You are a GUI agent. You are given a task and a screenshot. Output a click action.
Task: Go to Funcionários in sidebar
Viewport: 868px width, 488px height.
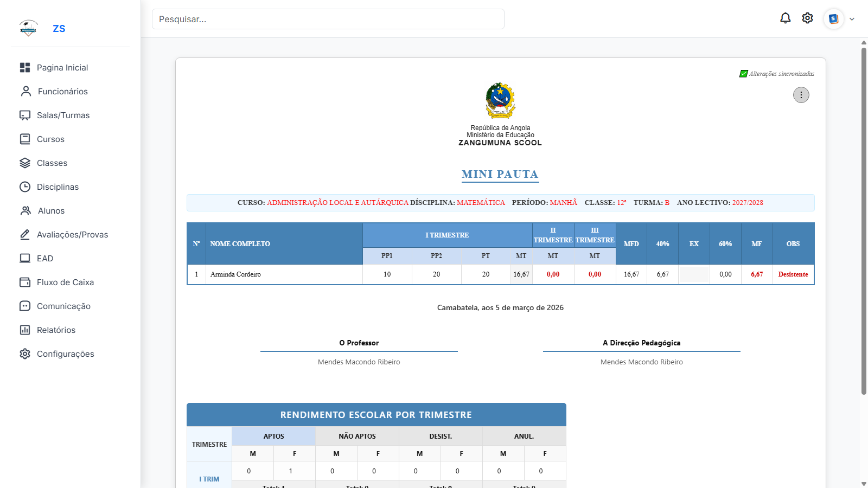click(62, 92)
